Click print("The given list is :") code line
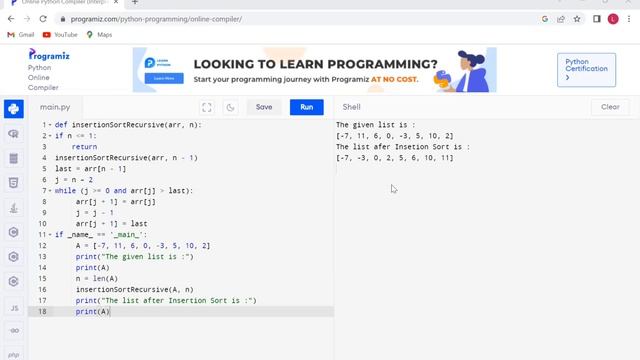640x360 pixels. (x=135, y=257)
